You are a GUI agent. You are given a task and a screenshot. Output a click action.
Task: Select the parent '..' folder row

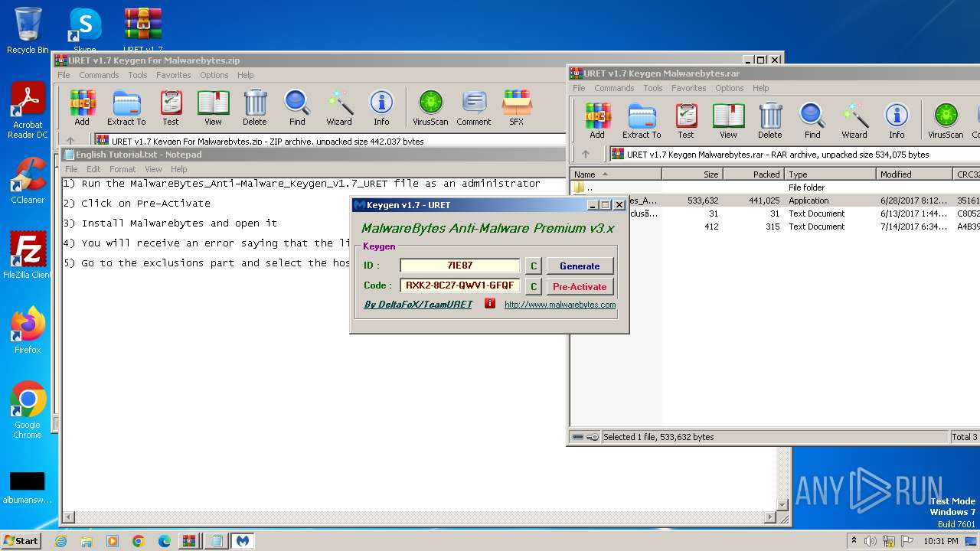coord(775,187)
